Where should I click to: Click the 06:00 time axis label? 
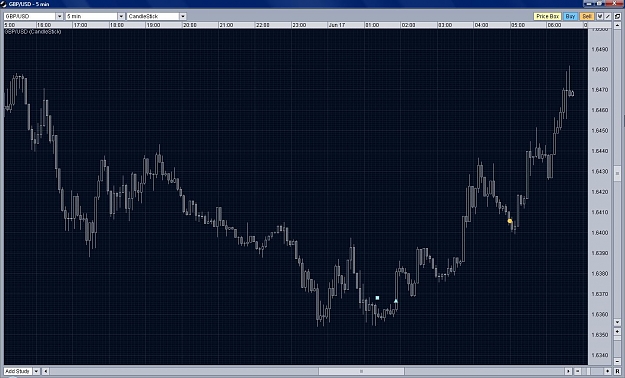click(x=554, y=25)
